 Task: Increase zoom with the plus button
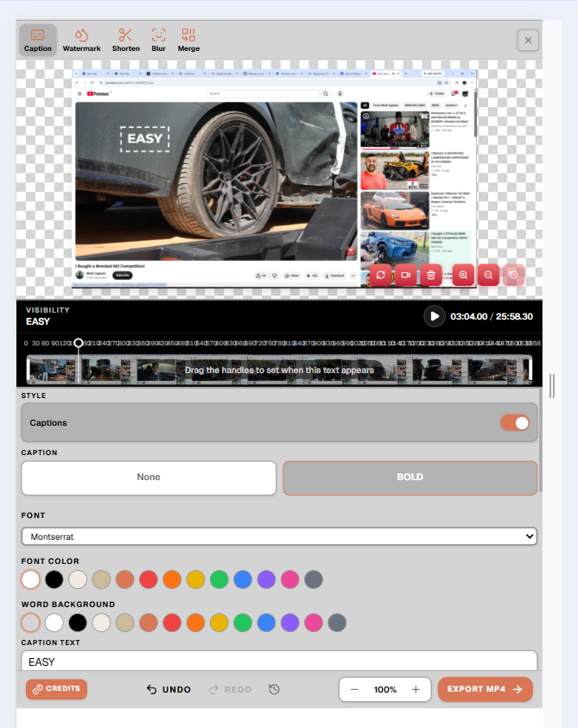pyautogui.click(x=416, y=689)
